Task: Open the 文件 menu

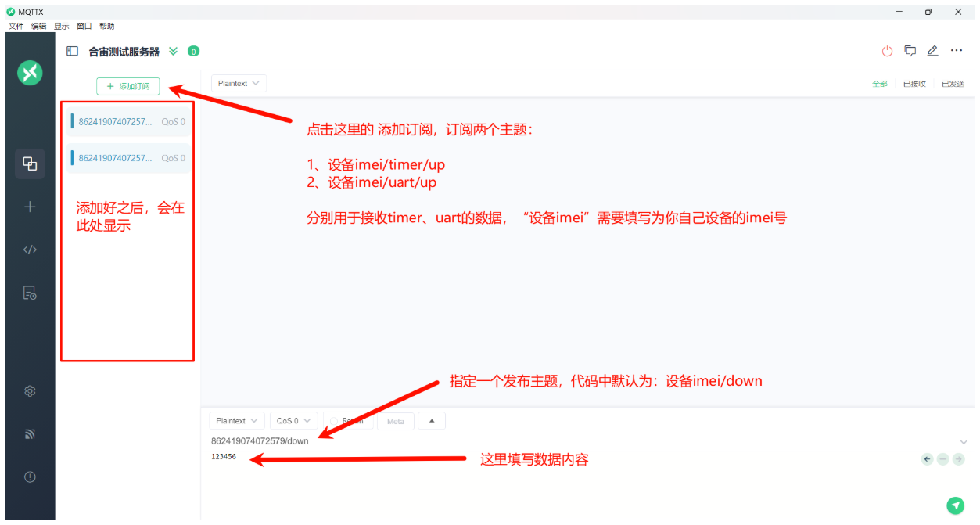Action: point(16,26)
